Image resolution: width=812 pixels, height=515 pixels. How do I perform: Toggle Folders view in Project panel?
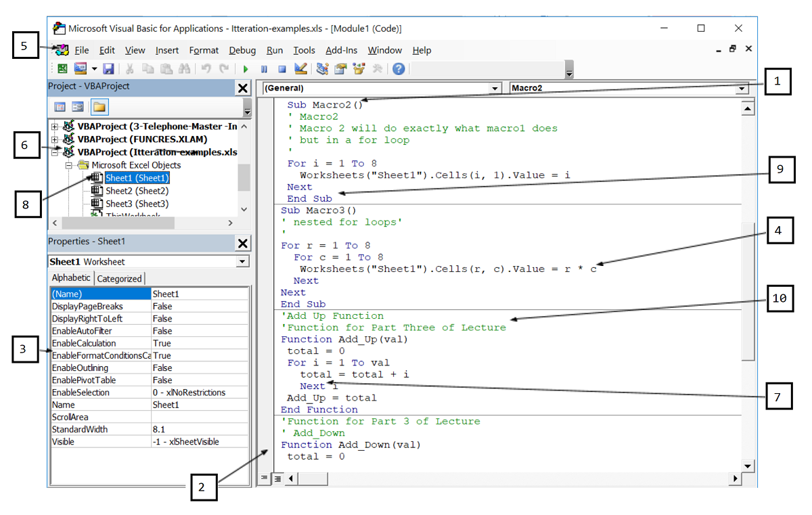(99, 107)
